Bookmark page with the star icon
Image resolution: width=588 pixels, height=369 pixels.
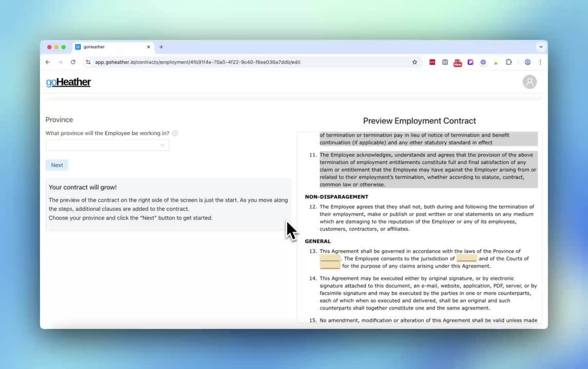(415, 62)
